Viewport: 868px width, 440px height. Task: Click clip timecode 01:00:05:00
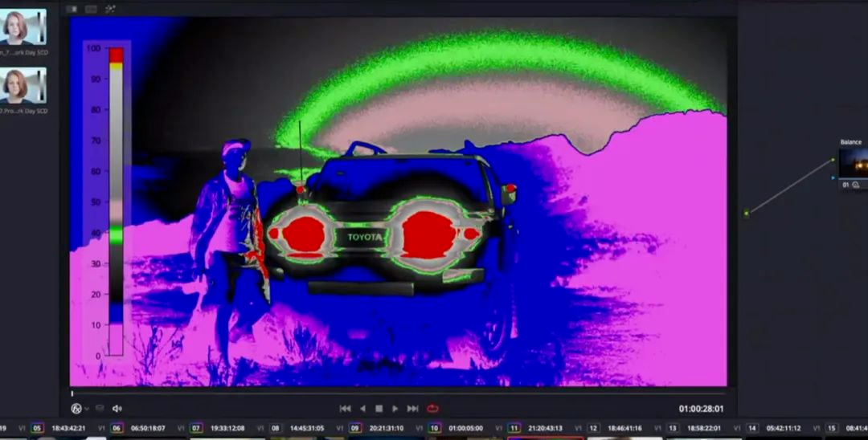(x=465, y=429)
